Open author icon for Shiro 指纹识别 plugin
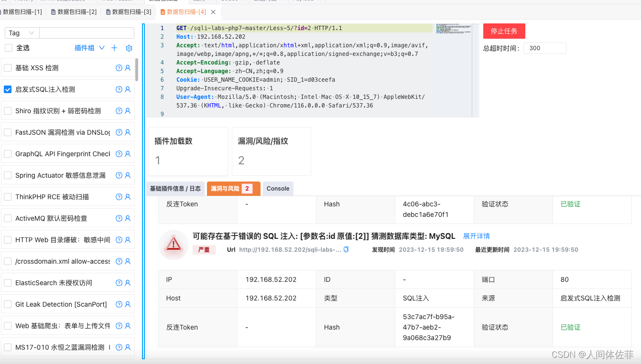Screen dimensions: 641x364 pos(128,111)
